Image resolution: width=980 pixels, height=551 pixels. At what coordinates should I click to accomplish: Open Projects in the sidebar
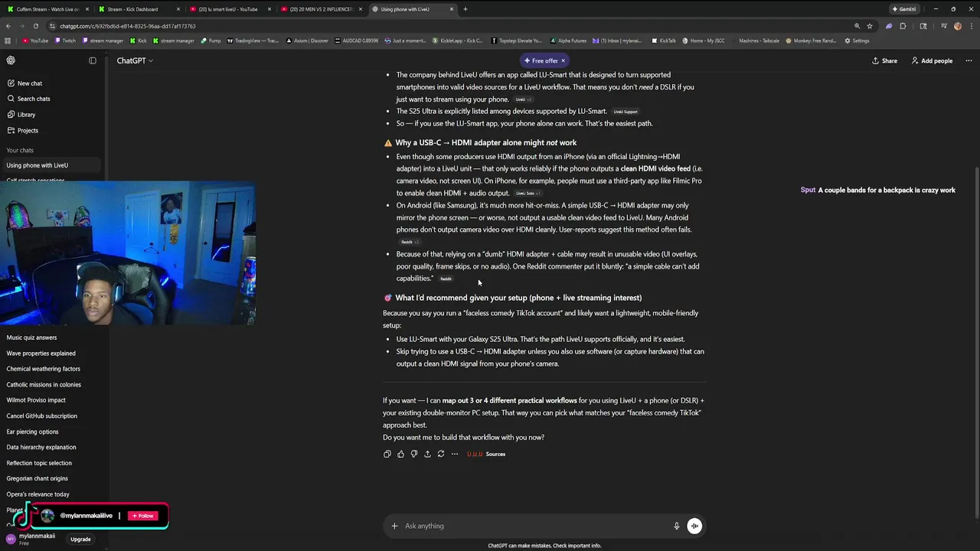click(x=52, y=130)
